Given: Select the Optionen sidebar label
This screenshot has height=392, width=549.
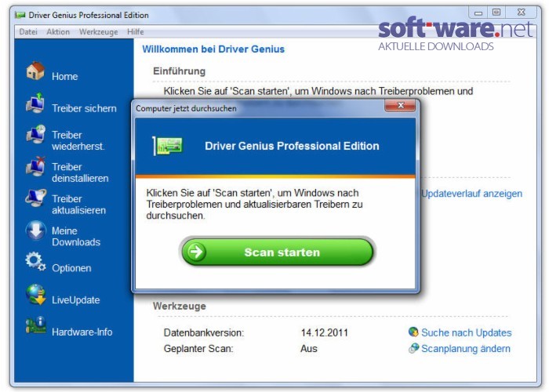Looking at the screenshot, I should point(71,268).
